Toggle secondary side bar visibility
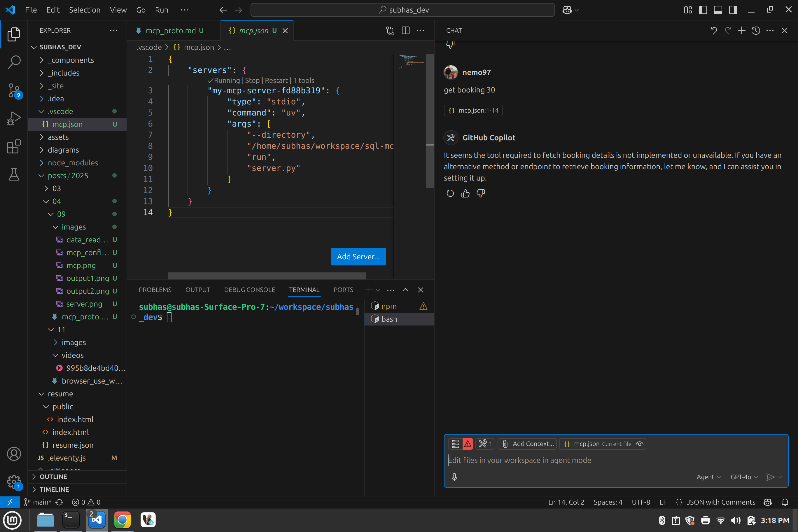The width and height of the screenshot is (798, 532). click(733, 10)
